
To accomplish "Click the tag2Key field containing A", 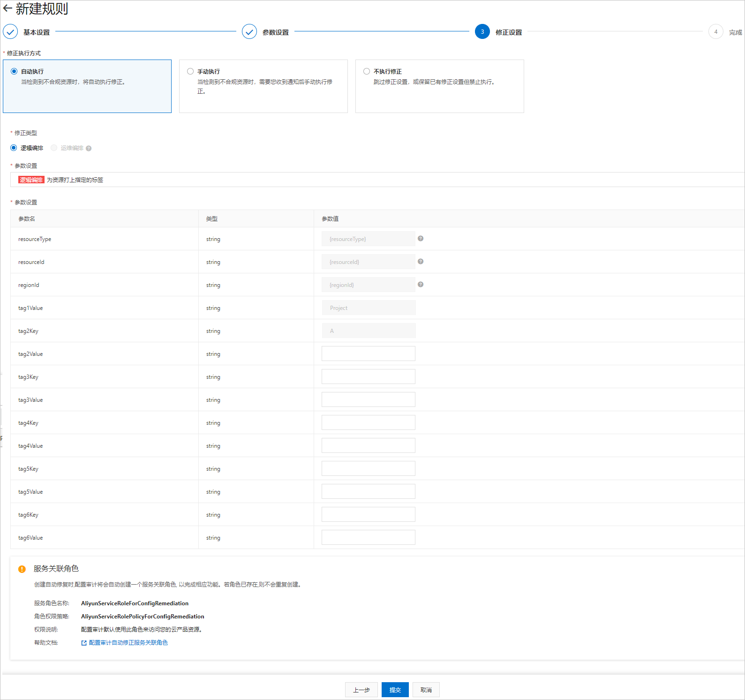I will click(369, 331).
